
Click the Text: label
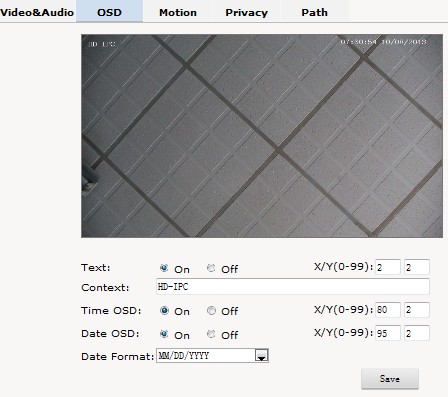tap(96, 267)
